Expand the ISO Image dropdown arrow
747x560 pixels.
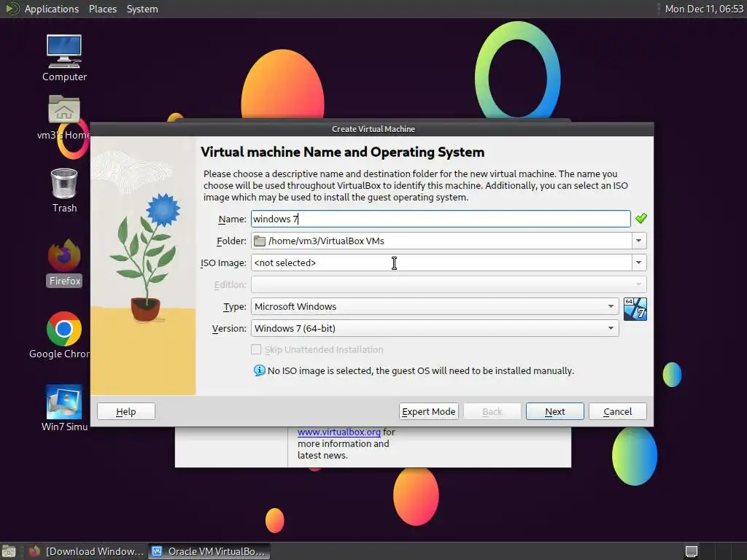pos(639,262)
